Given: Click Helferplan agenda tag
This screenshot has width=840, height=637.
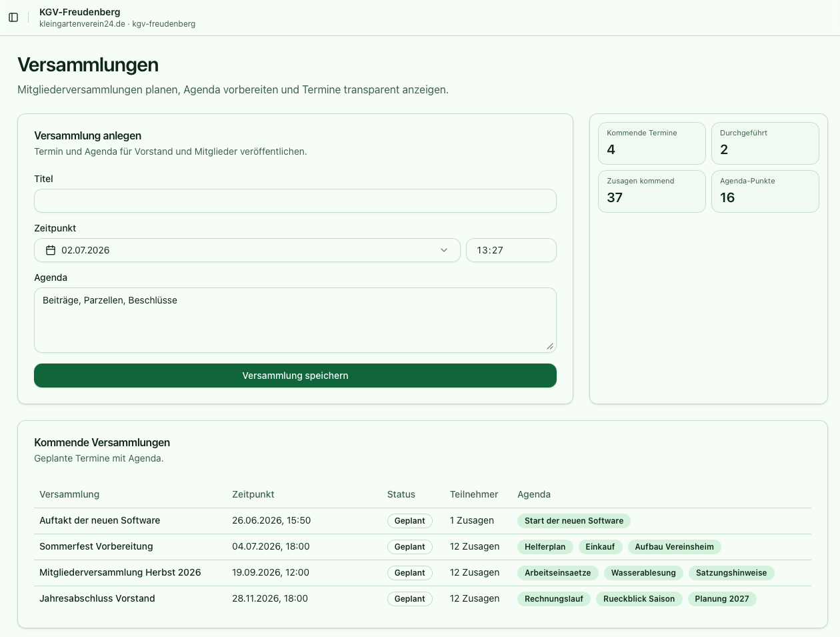Looking at the screenshot, I should click(x=545, y=547).
